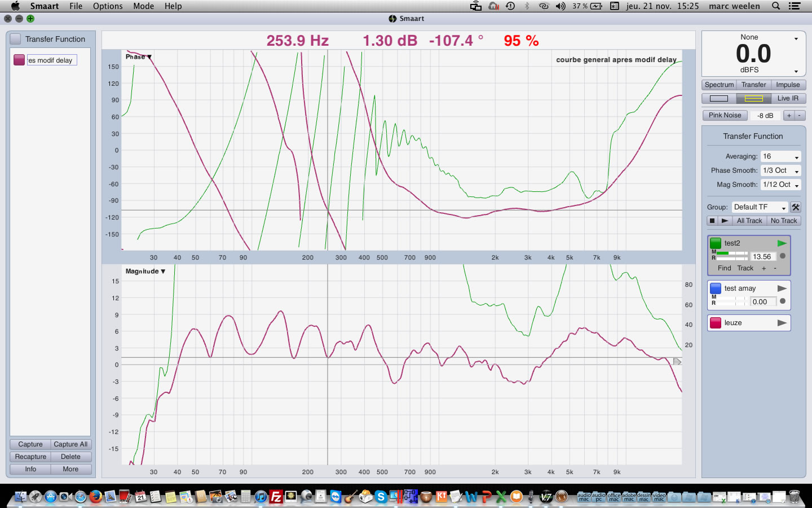Click the test2 delay value field
The width and height of the screenshot is (812, 508).
coord(763,256)
